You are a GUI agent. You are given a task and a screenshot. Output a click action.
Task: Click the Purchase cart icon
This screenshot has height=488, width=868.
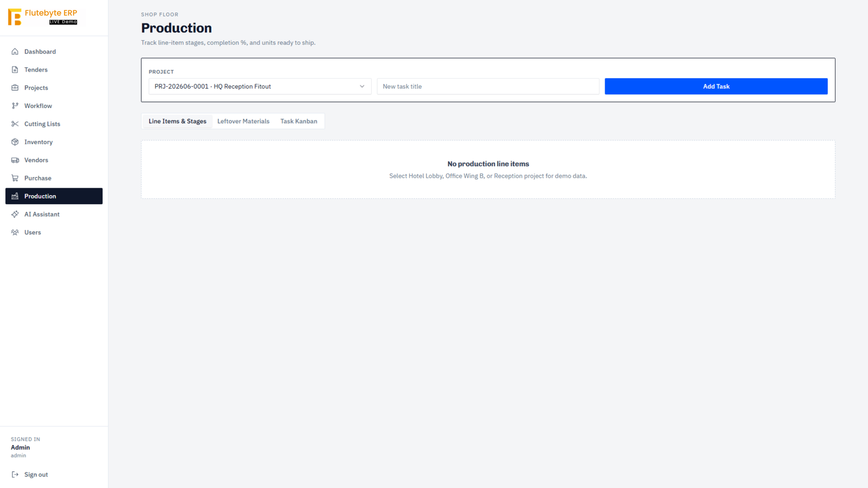pos(15,178)
